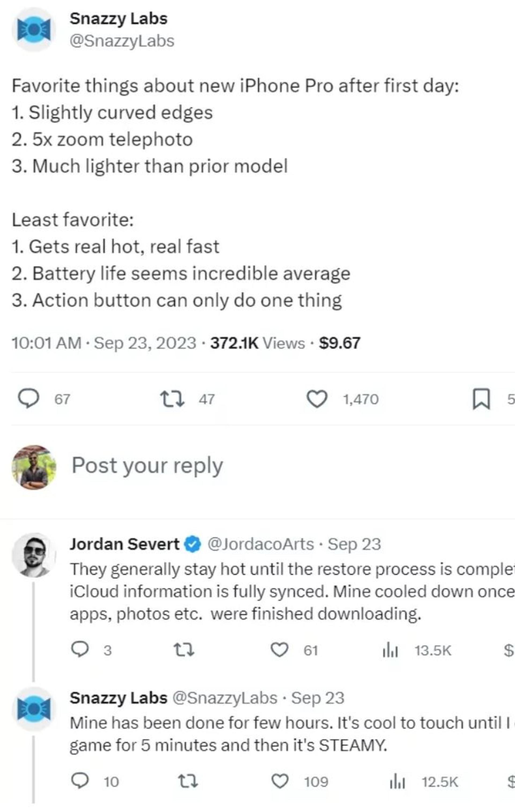Like the main tweet with 1,470 likes
Screen dimensions: 515x812
(317, 399)
